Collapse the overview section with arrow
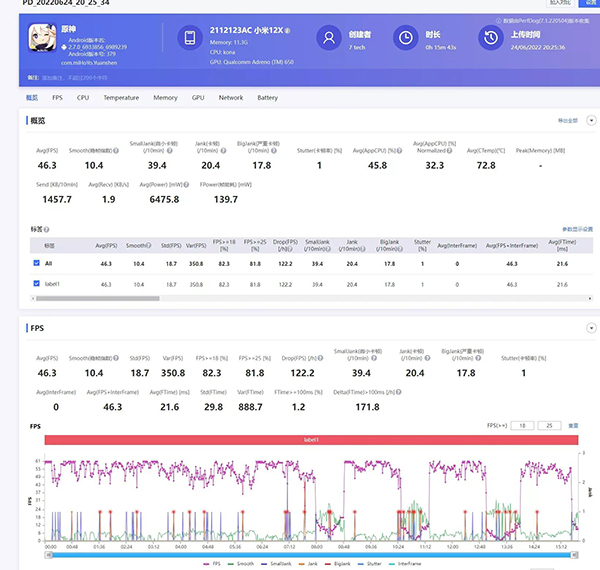The image size is (600, 570). tap(590, 120)
